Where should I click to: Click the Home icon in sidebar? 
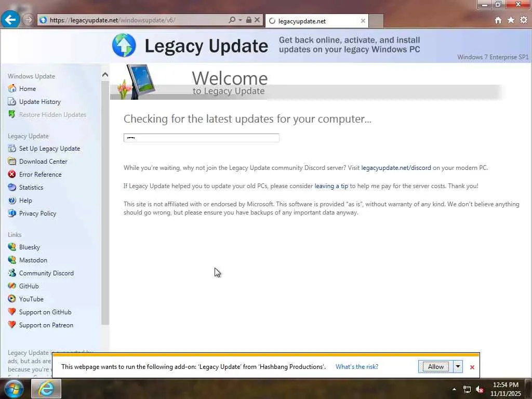coord(12,88)
